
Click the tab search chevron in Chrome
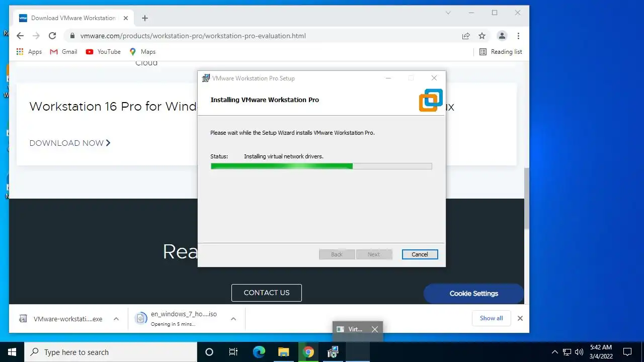coord(448,13)
